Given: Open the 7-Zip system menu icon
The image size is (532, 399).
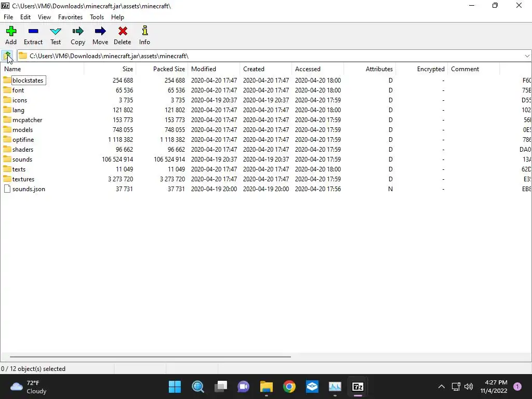Looking at the screenshot, I should coord(5,6).
